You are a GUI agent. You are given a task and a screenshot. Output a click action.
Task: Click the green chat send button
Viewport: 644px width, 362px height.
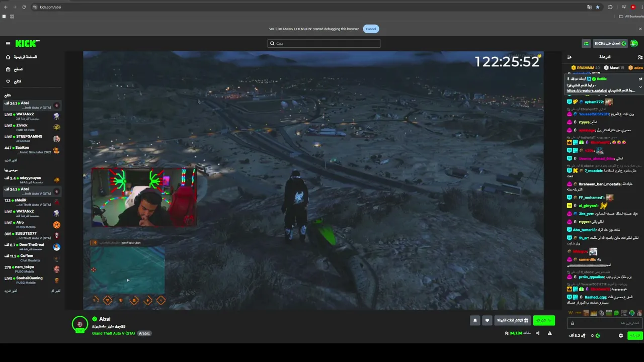(x=635, y=335)
